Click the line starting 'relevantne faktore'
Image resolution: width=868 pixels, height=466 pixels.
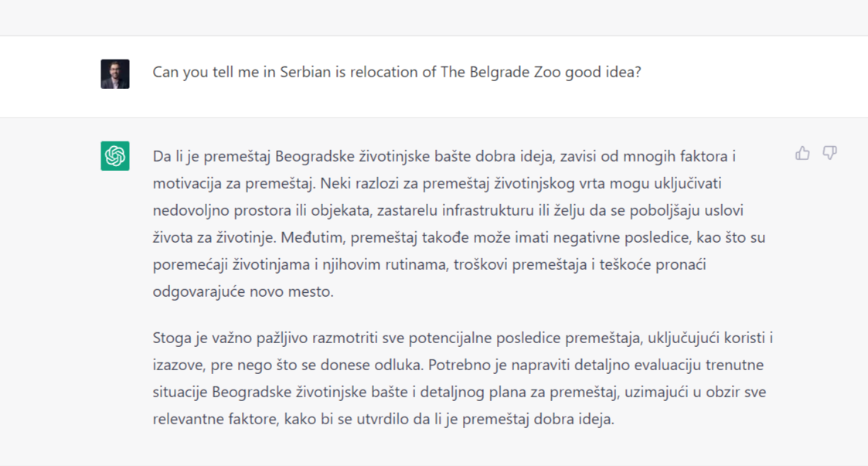tap(383, 420)
